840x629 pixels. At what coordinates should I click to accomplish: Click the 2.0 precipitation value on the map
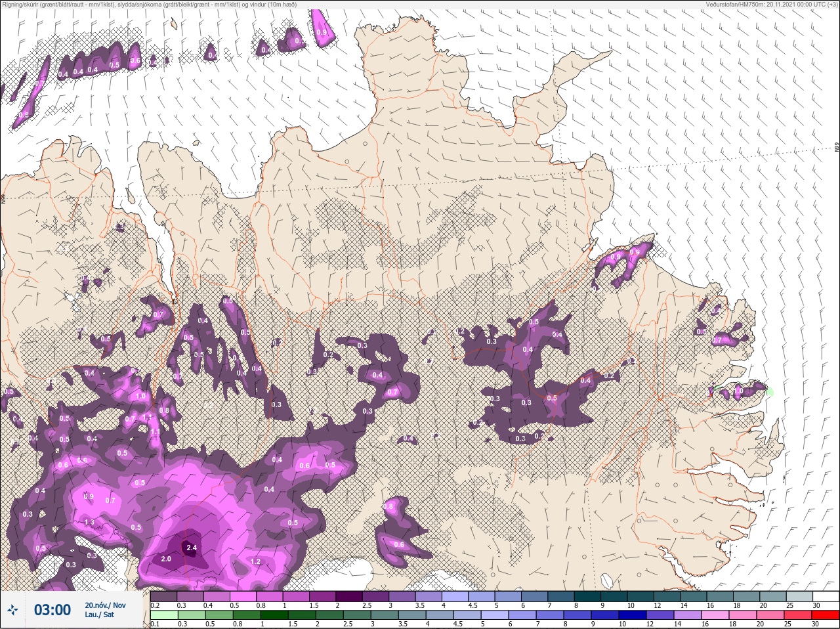click(166, 559)
